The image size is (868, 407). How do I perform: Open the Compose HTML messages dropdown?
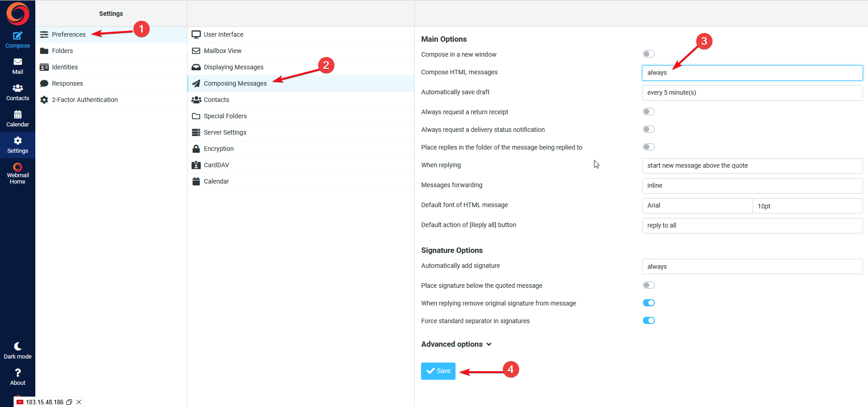coord(752,73)
